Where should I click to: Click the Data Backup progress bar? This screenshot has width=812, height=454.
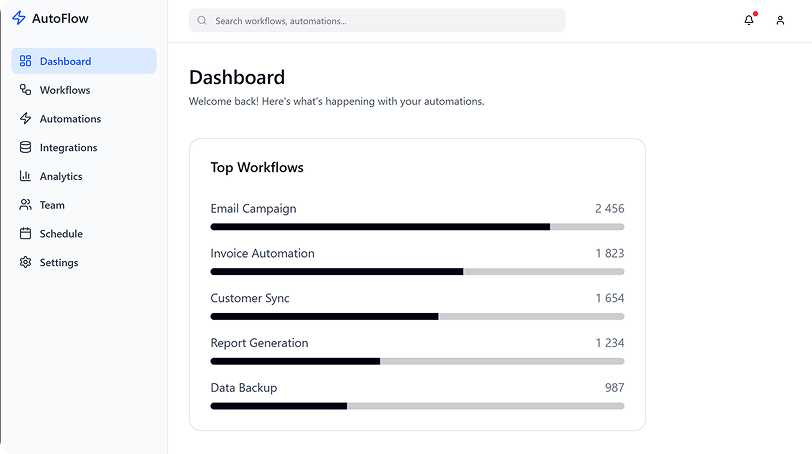point(417,406)
